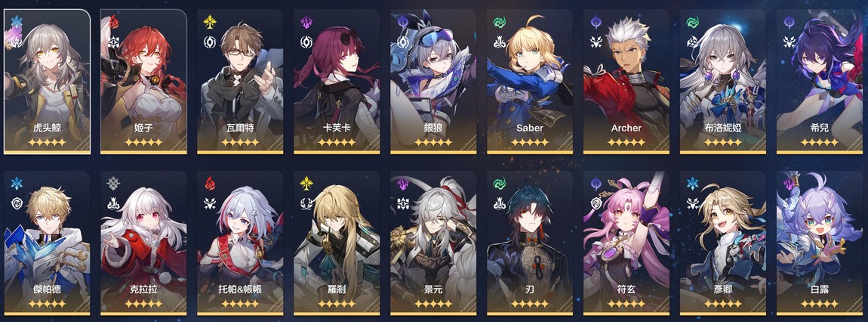Click the Ice element icon on 傑帕德's card
Image resolution: width=868 pixels, height=322 pixels.
[x=17, y=184]
